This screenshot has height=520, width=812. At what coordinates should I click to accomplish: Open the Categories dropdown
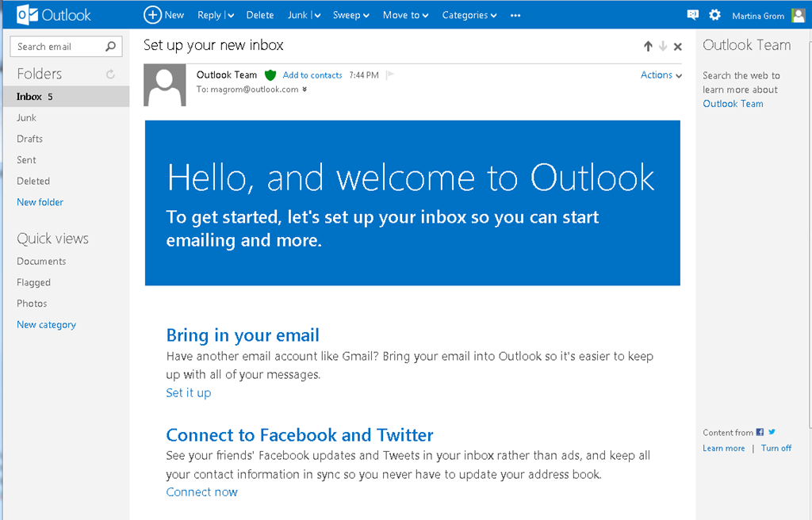(x=469, y=15)
